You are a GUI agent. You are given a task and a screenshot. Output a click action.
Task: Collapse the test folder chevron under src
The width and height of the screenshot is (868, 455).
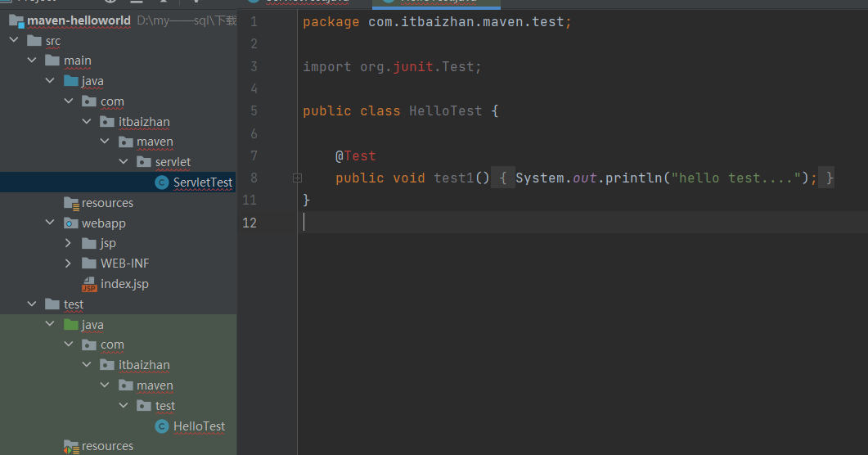coord(32,304)
